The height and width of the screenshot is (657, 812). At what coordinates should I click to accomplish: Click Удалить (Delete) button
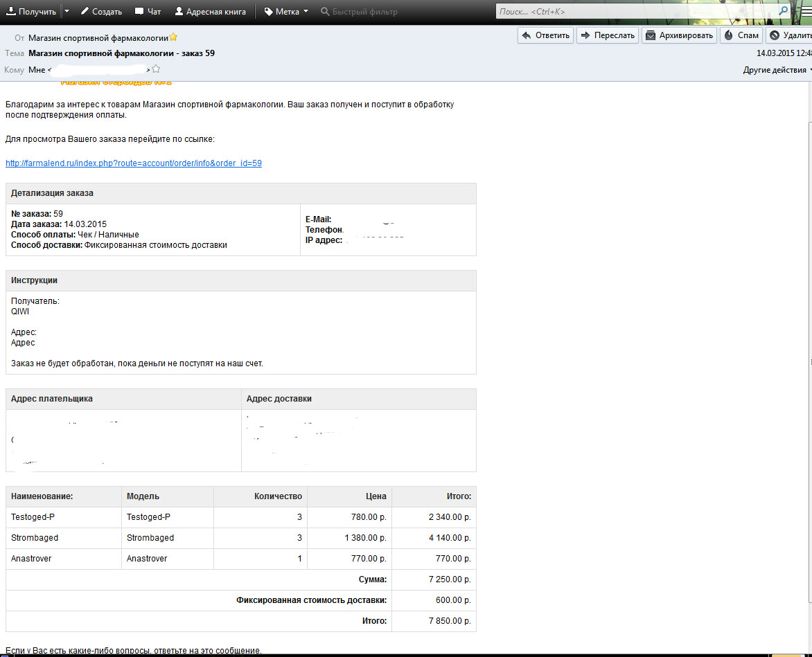coord(790,35)
